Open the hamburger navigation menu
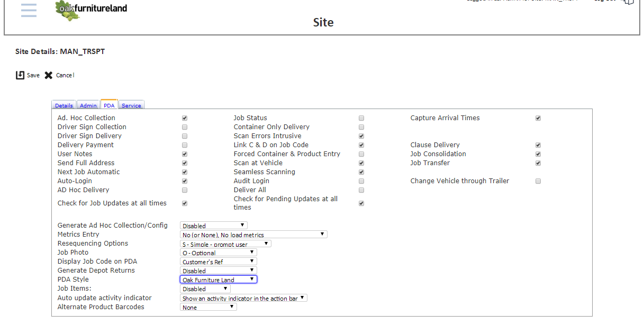Image resolution: width=644 pixels, height=333 pixels. [29, 10]
